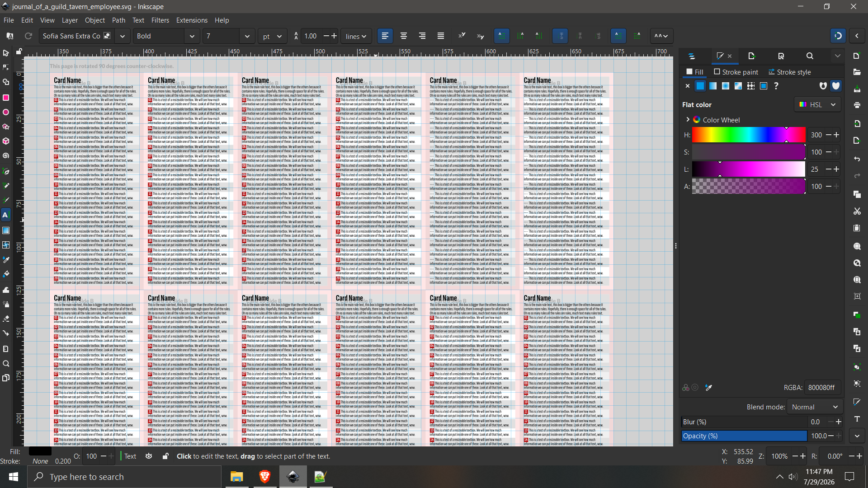Open the AA letter spacing dropdown
Image resolution: width=868 pixels, height=488 pixels.
tap(661, 36)
